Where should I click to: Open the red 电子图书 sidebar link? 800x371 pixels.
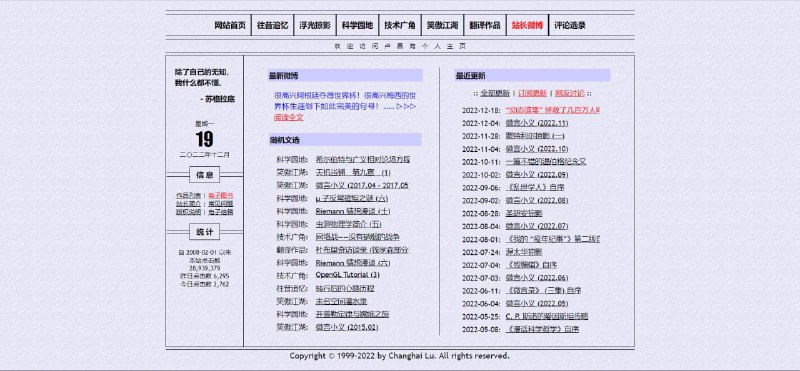pyautogui.click(x=221, y=195)
